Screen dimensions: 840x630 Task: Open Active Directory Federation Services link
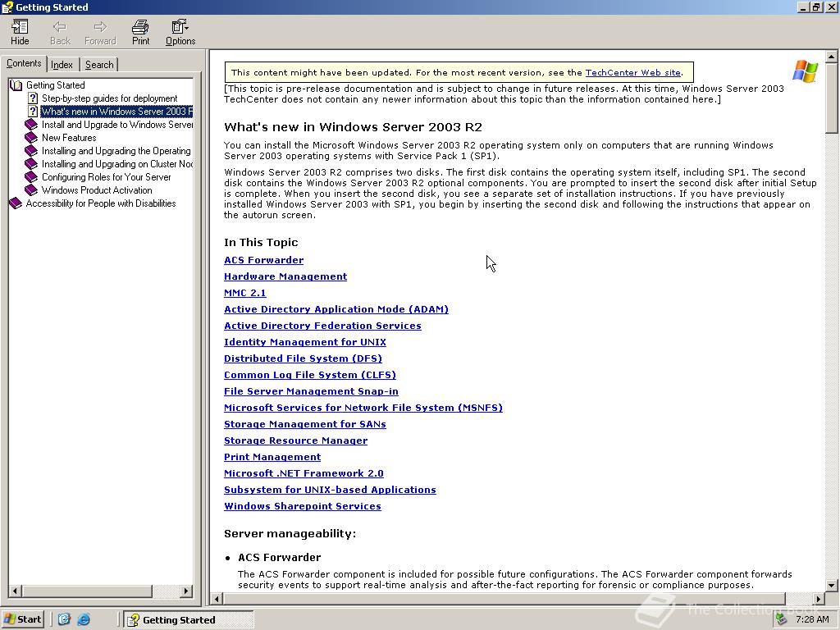click(322, 326)
